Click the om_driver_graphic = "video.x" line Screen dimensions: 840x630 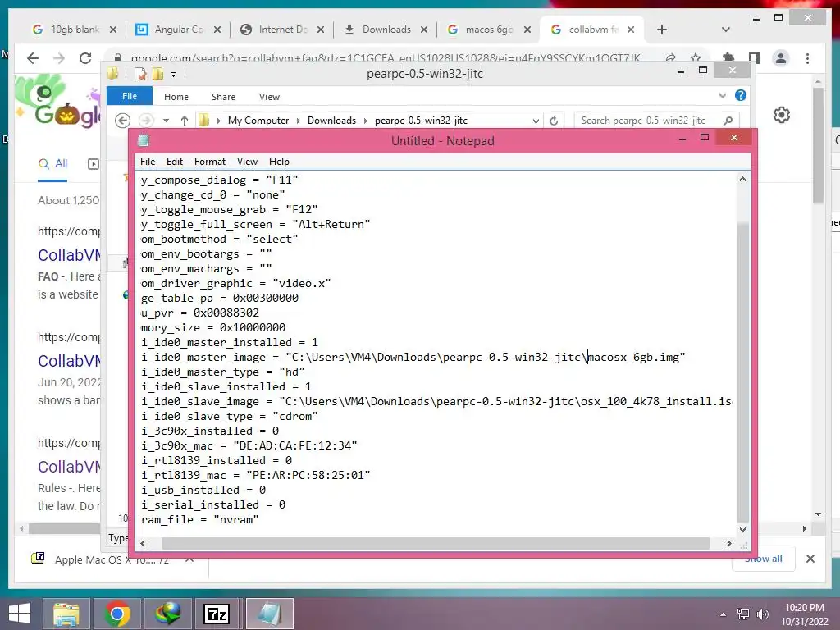235,283
